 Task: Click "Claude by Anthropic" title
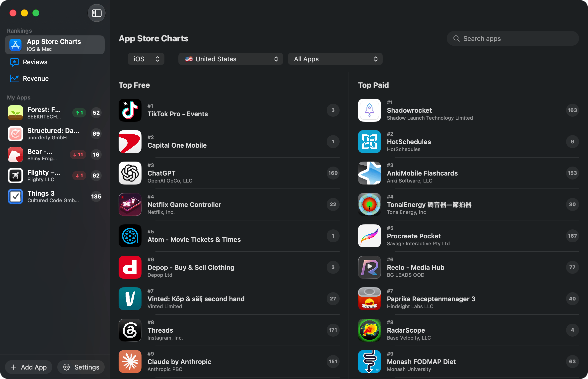tap(179, 362)
